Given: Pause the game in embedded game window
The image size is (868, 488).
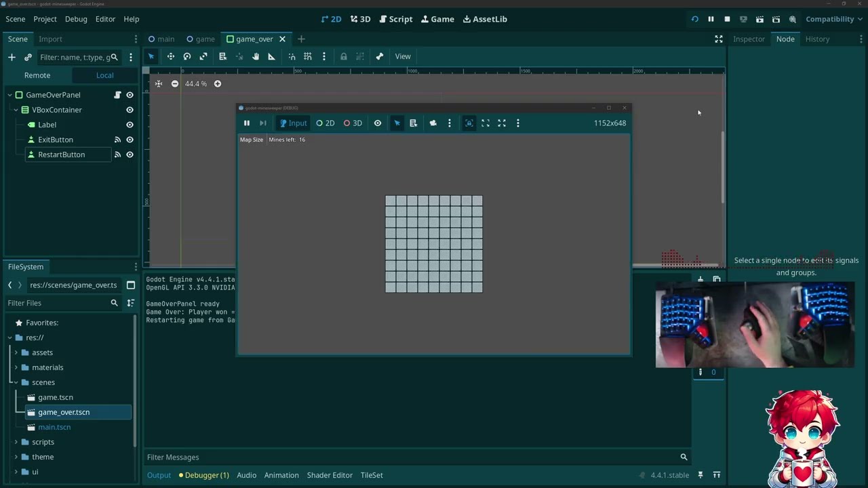Looking at the screenshot, I should (x=247, y=123).
